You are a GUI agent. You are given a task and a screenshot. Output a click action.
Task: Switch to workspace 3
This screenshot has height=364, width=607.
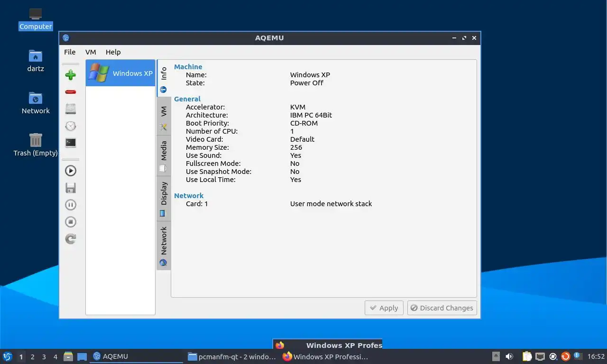click(44, 357)
